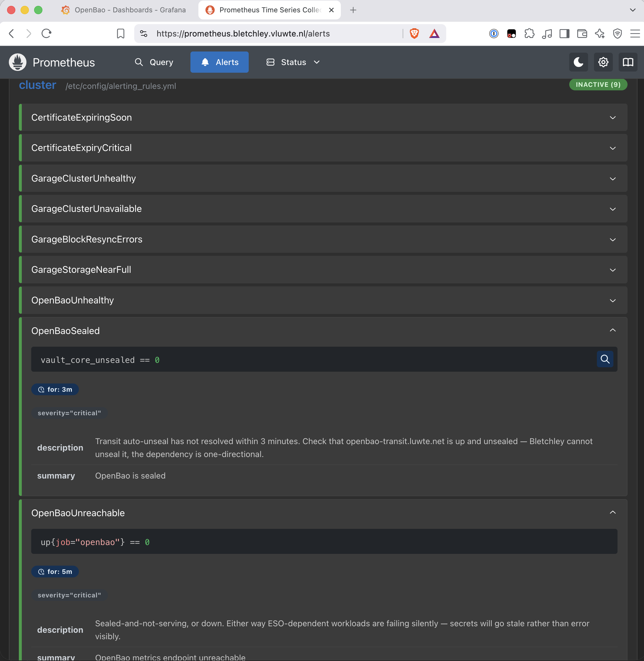Expand GarageClusterUnavailable rule
The image size is (644, 661).
point(323,209)
